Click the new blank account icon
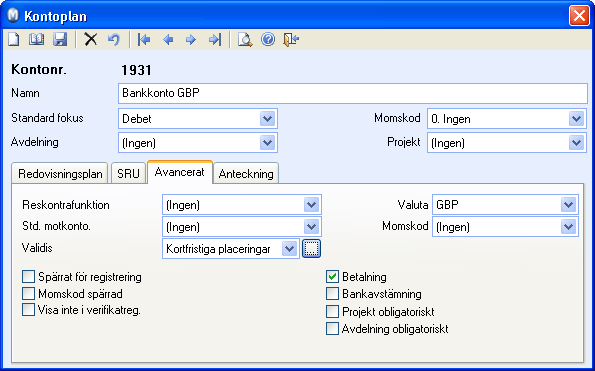The height and width of the screenshot is (371, 595). point(14,39)
